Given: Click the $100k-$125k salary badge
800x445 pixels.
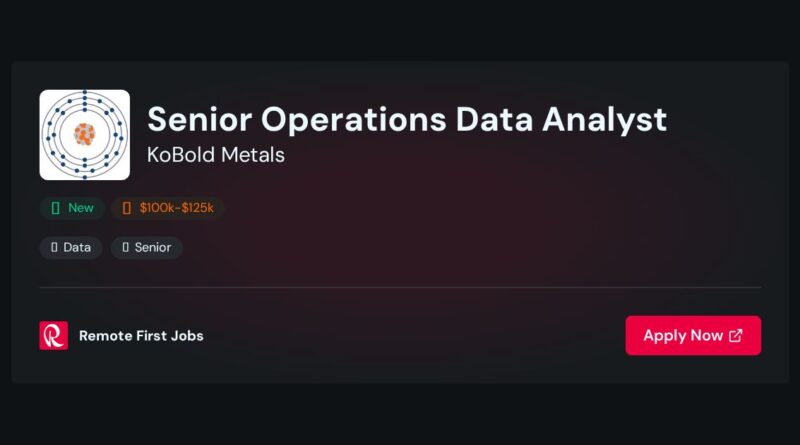Looking at the screenshot, I should point(167,208).
